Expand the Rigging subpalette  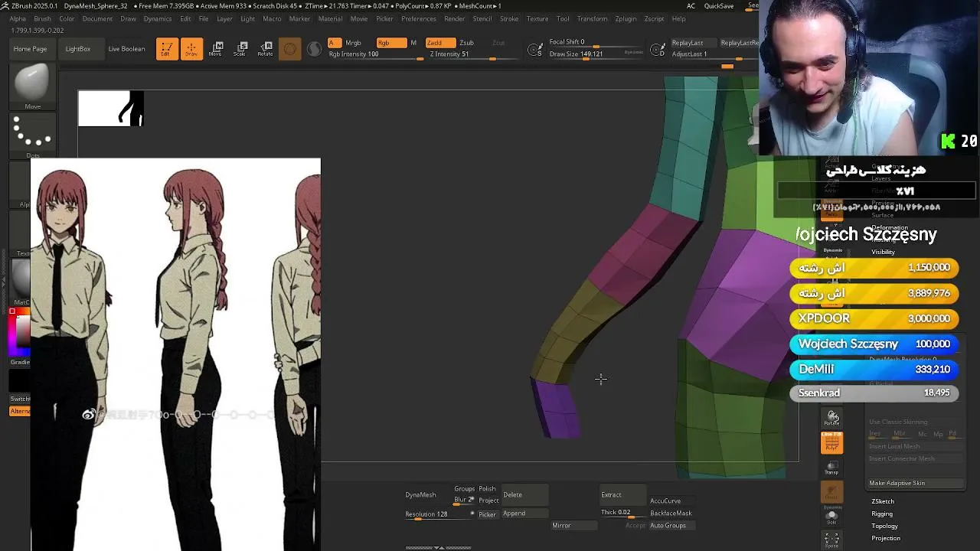point(882,514)
